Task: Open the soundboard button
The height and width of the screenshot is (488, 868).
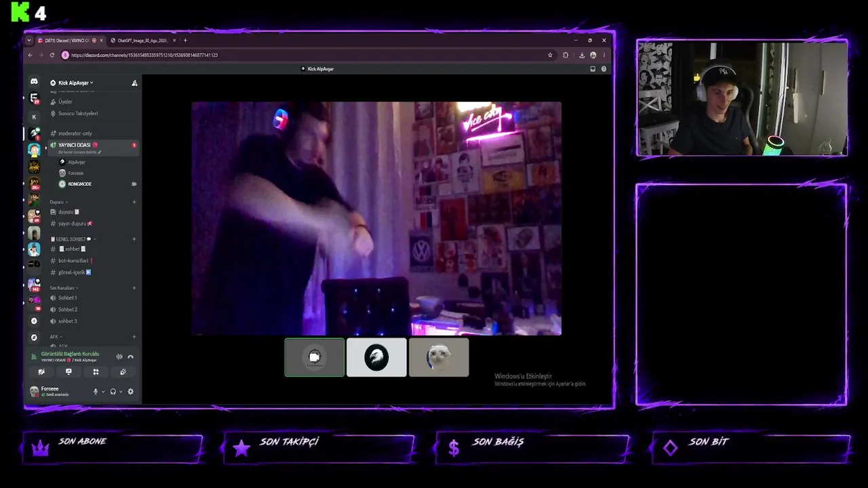Action: click(x=123, y=371)
